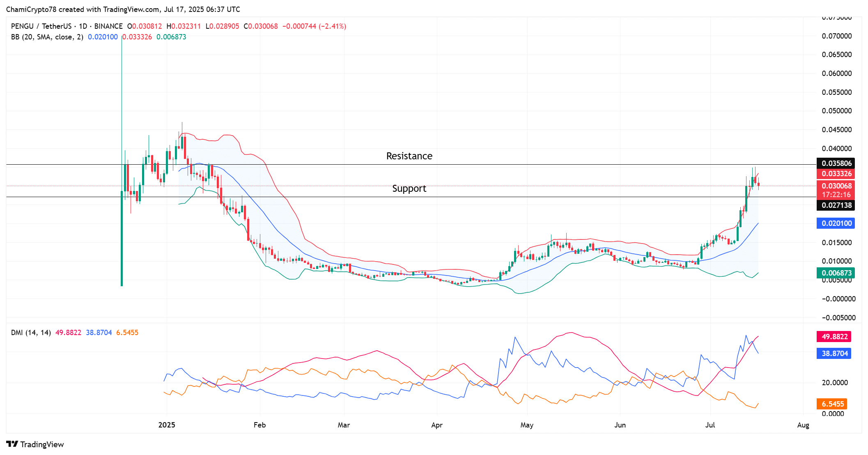The image size is (868, 455).
Task: Click the green 0.006873 lower band tag
Action: click(x=836, y=273)
